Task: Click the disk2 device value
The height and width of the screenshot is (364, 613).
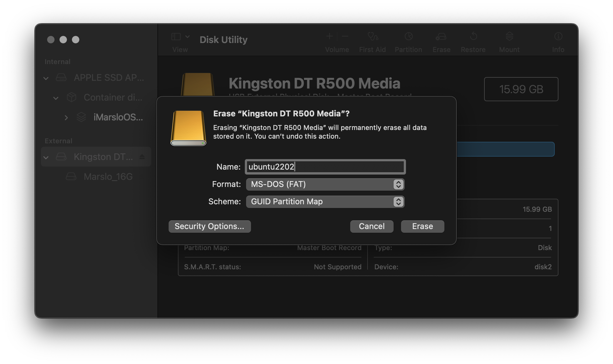Action: 543,267
